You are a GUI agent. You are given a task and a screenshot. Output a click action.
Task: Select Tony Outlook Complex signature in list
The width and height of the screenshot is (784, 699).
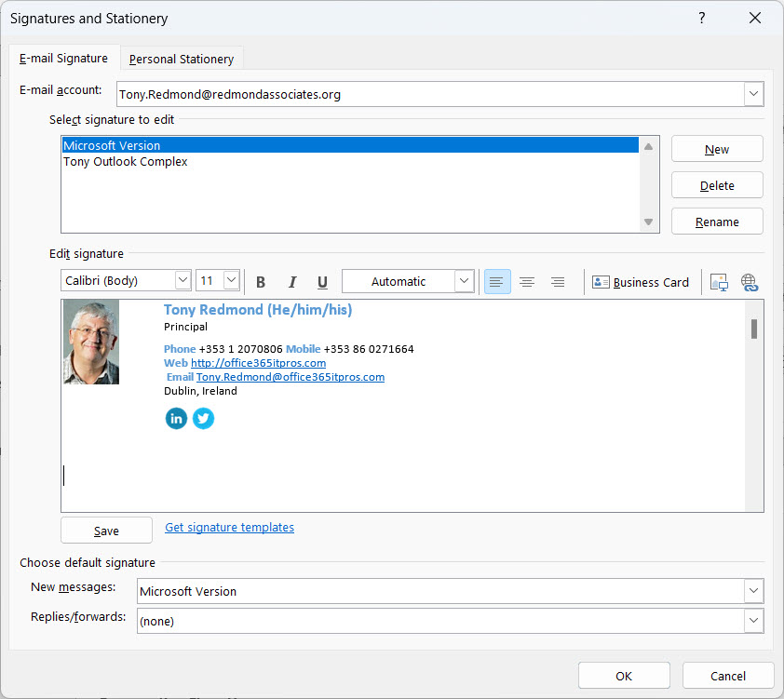[x=126, y=162]
